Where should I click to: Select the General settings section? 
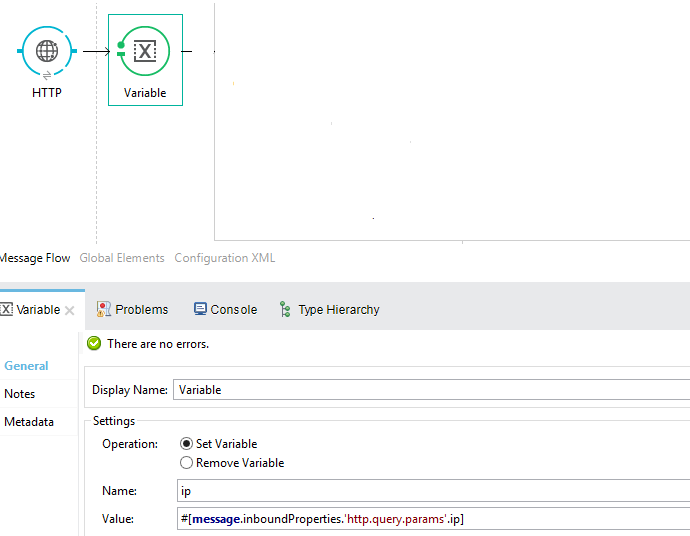(26, 366)
